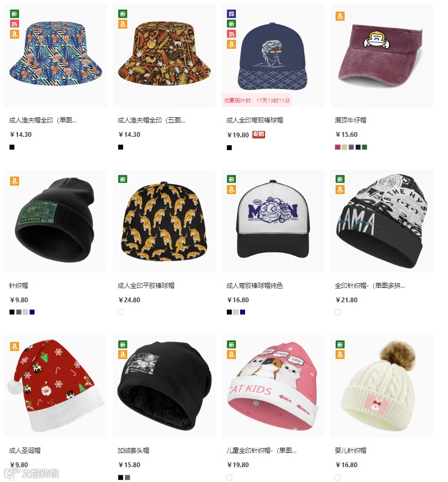Open the 成人全印弯胶棒球帽 product link
Image resolution: width=448 pixels, height=482 pixels.
pos(254,120)
